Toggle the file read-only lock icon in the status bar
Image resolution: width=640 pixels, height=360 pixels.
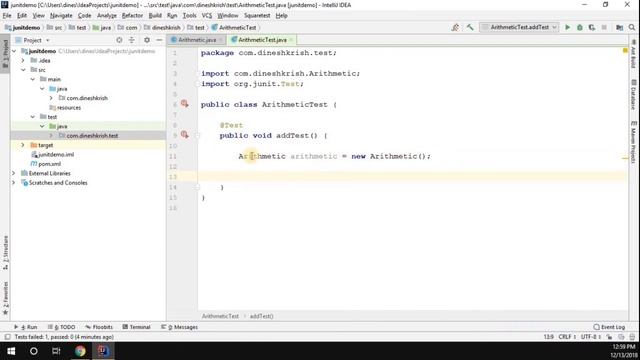pos(609,337)
